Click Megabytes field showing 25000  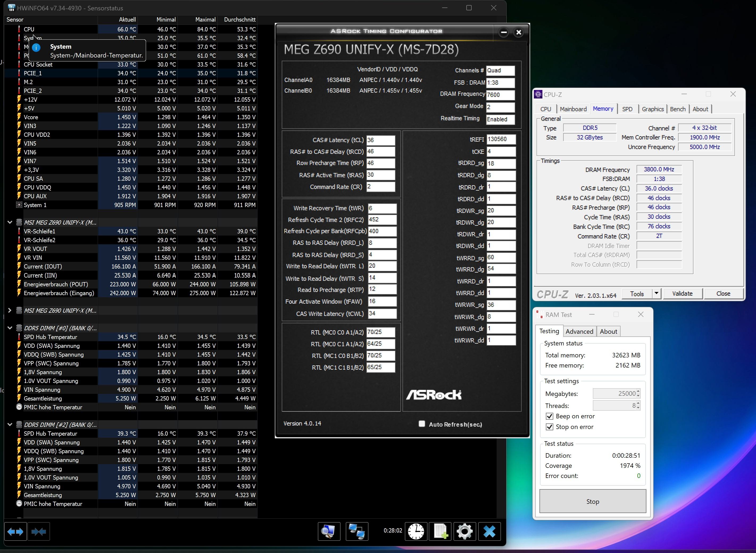tap(614, 393)
